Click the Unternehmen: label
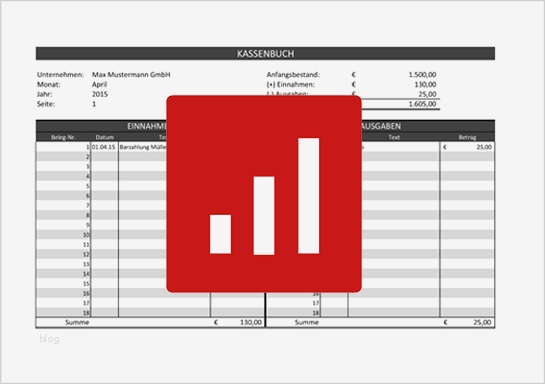 (60, 75)
